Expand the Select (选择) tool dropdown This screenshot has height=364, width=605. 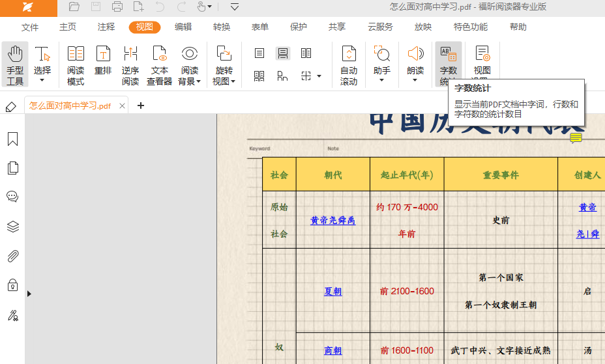tap(42, 81)
